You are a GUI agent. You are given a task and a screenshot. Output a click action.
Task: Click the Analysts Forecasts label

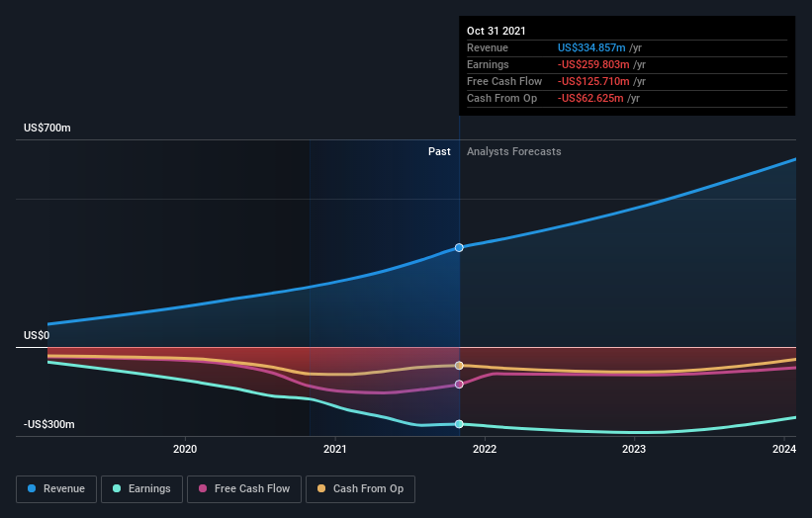(513, 151)
